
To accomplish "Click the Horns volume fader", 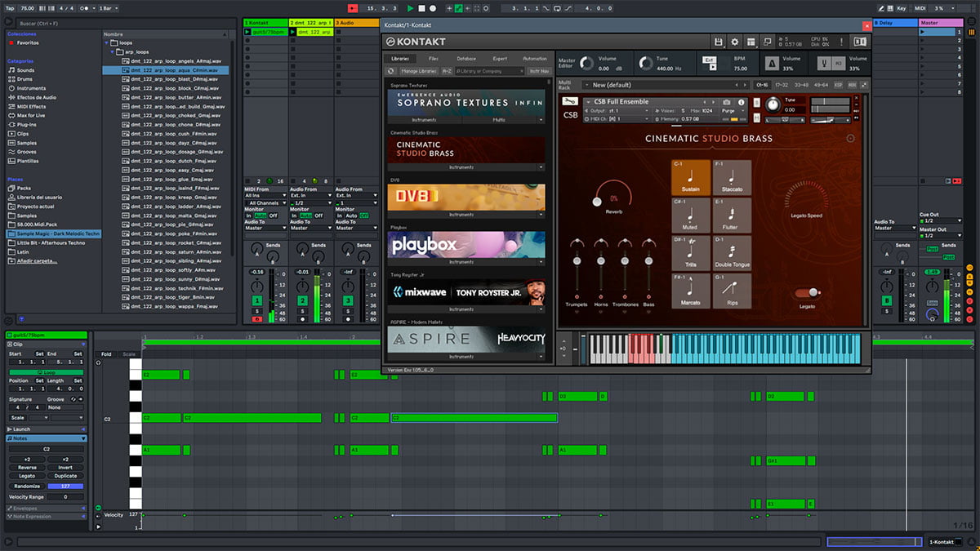I will pos(601,261).
